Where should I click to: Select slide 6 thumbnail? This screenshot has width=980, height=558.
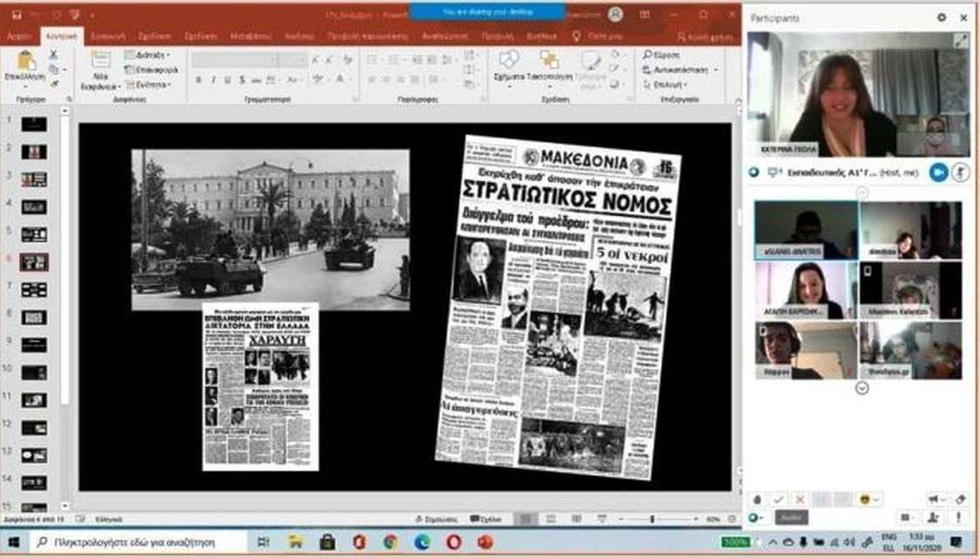pyautogui.click(x=34, y=262)
